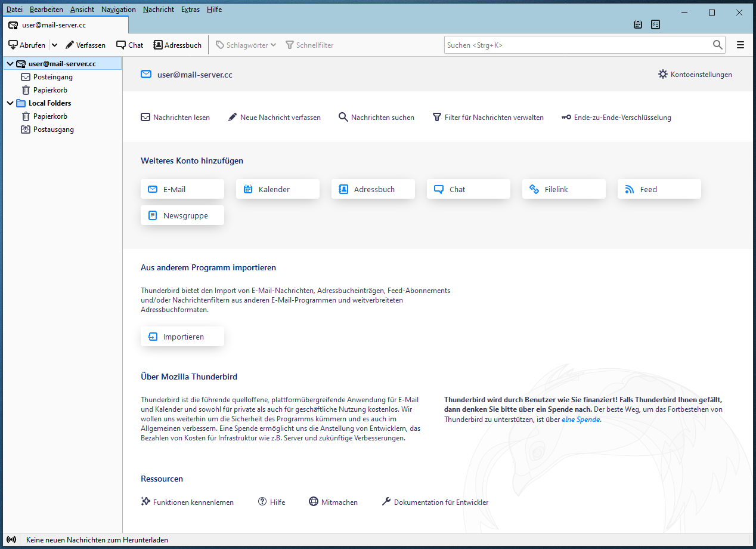Viewport: 756px width, 549px height.
Task: Open the hamburger application menu
Action: 740,45
